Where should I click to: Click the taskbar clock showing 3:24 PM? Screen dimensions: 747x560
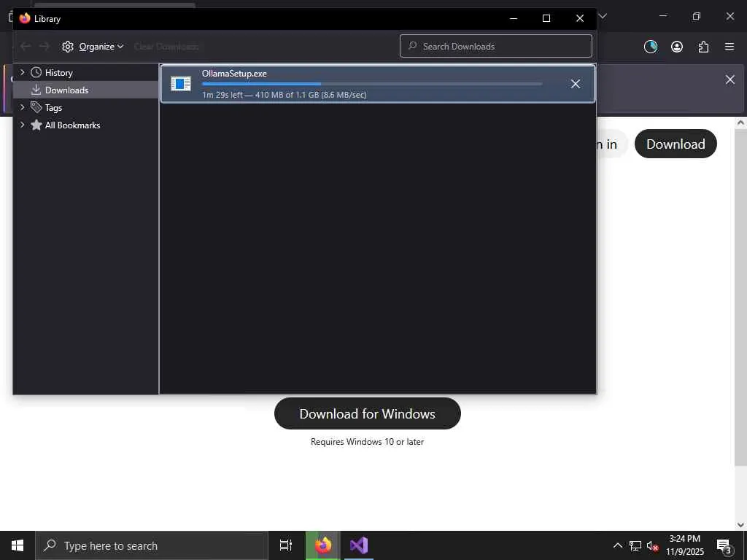(684, 545)
